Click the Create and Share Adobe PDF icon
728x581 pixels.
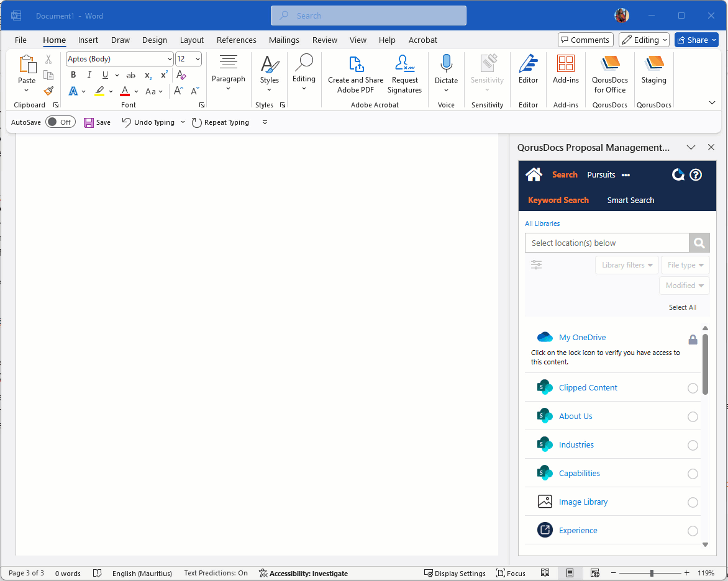point(356,64)
